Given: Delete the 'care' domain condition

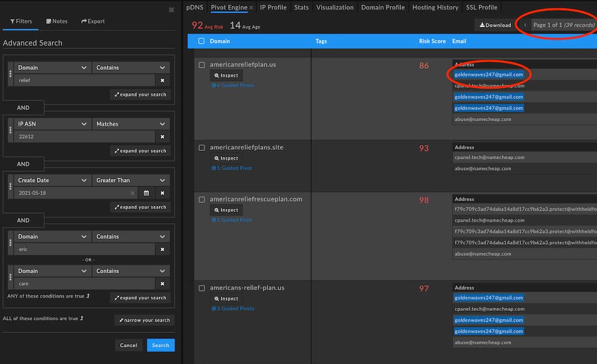Looking at the screenshot, I should pyautogui.click(x=162, y=283).
